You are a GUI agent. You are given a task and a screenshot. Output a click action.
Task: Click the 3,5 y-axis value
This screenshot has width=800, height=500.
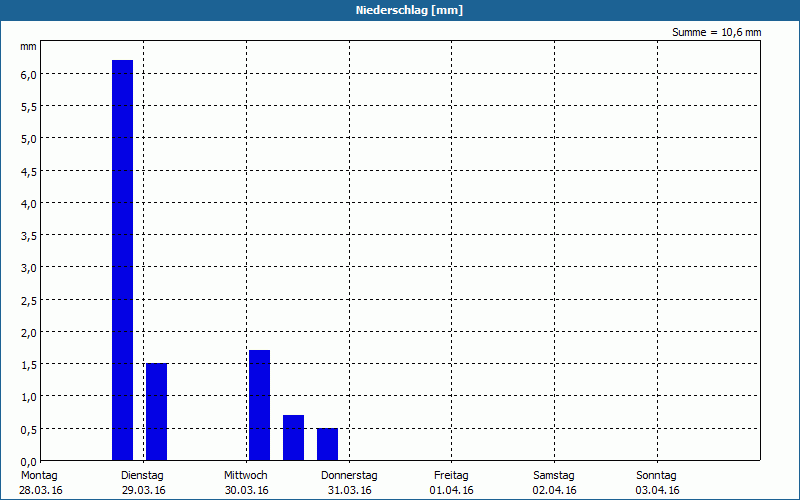[29, 236]
